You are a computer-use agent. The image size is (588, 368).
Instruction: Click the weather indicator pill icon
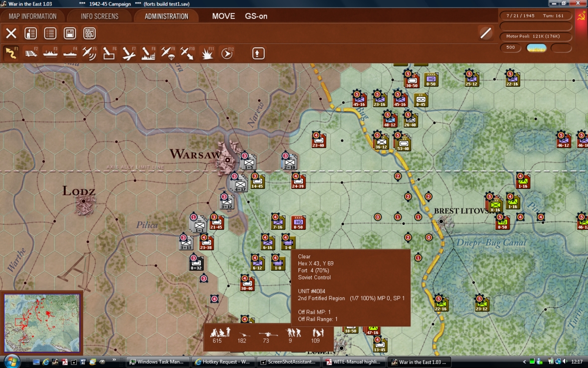(x=537, y=48)
